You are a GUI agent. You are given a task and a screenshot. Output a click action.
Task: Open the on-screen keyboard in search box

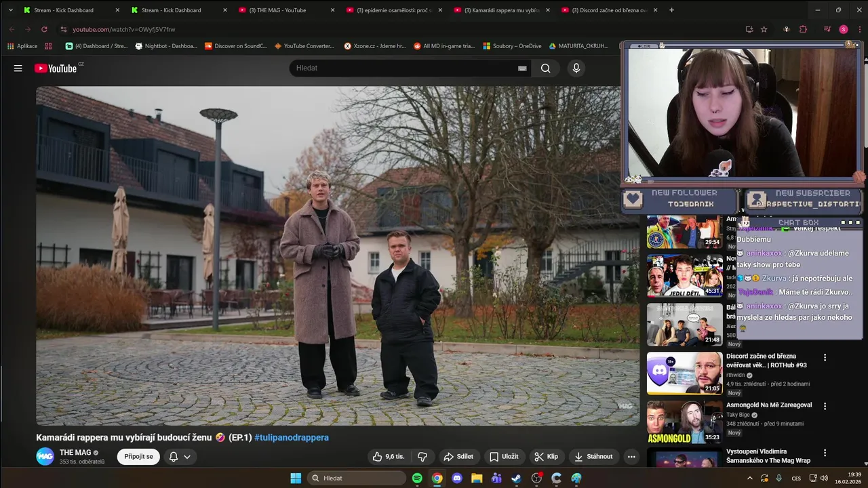522,68
